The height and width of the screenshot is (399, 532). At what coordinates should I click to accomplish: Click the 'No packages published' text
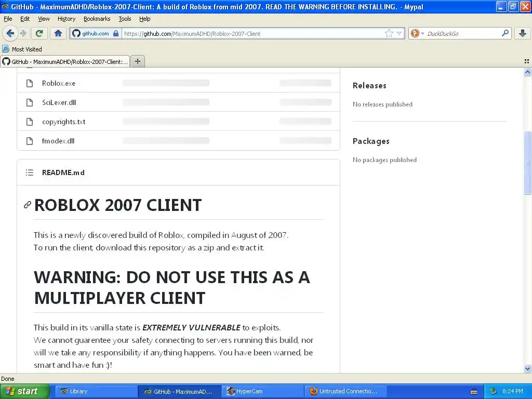click(384, 160)
